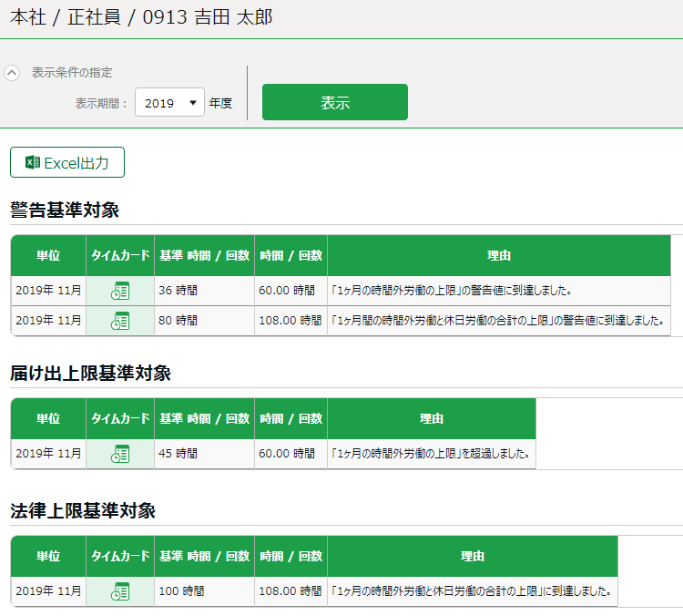Click the 届け出上限基準対象 section heading
683x616 pixels.
pyautogui.click(x=90, y=374)
